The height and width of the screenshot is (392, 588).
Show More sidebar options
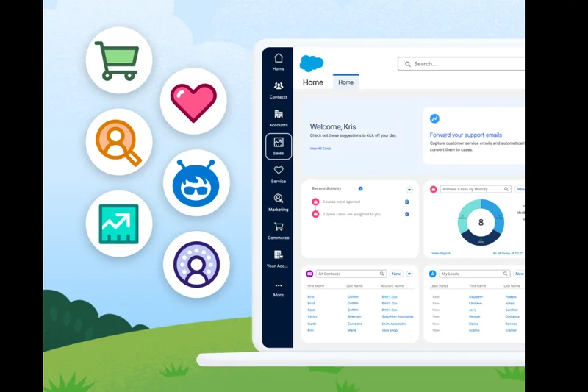(279, 290)
